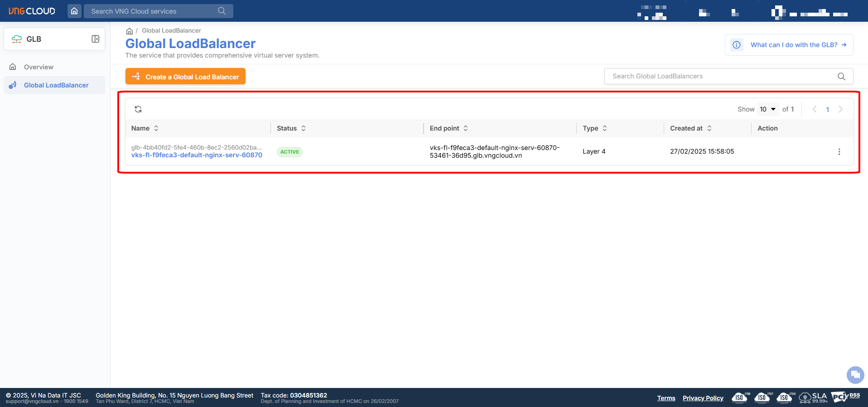Sort table by Created at column
This screenshot has height=407, width=868.
tap(709, 128)
